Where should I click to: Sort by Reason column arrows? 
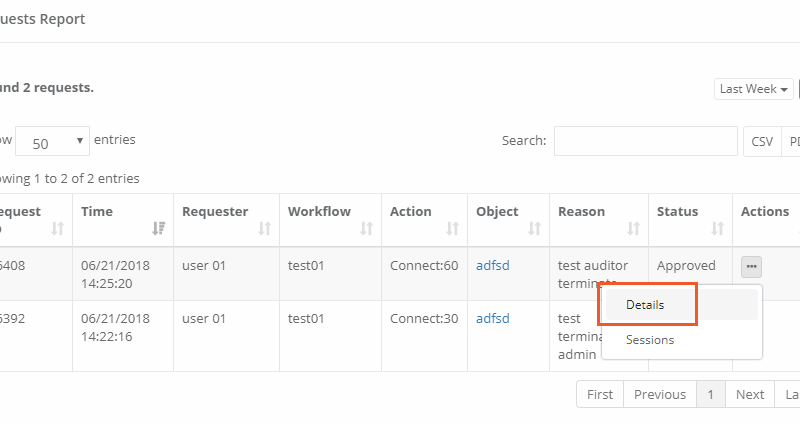(633, 228)
